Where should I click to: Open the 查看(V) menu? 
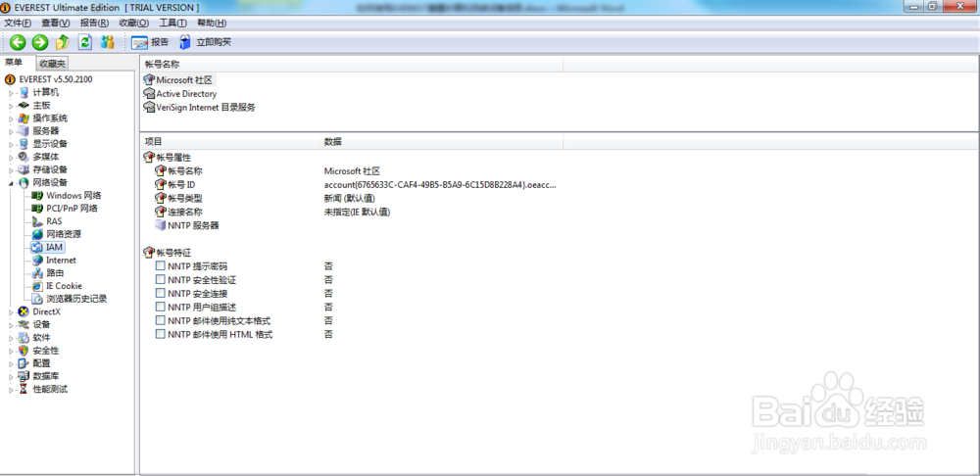56,24
